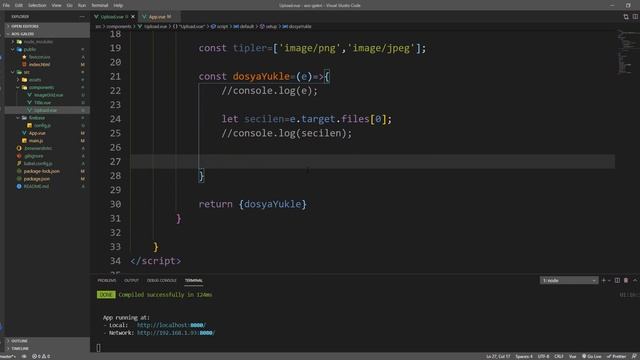Viewport: 640px width, 360px height.
Task: Switch to the Debug Console tab
Action: tap(162, 281)
